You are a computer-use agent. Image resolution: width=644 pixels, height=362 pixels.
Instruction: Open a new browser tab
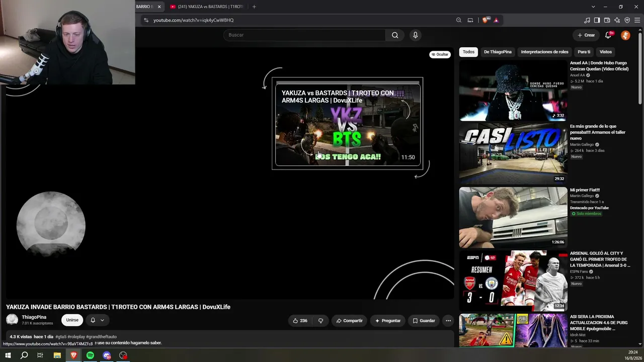(254, 7)
